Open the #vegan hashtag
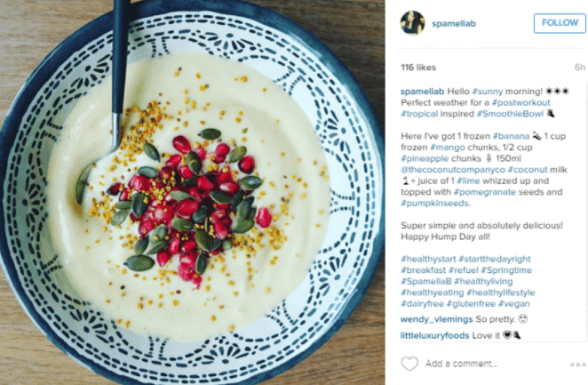The width and height of the screenshot is (588, 385). pos(514,304)
